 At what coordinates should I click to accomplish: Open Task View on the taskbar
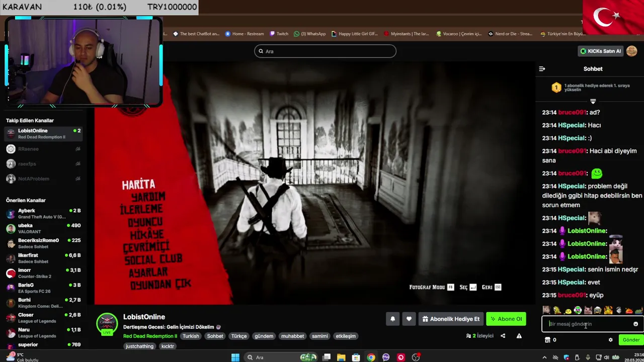[327, 357]
